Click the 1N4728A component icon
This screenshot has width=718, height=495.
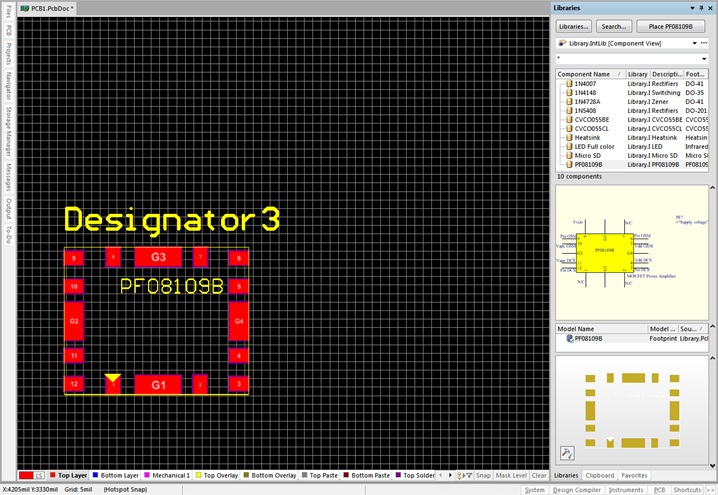click(569, 102)
